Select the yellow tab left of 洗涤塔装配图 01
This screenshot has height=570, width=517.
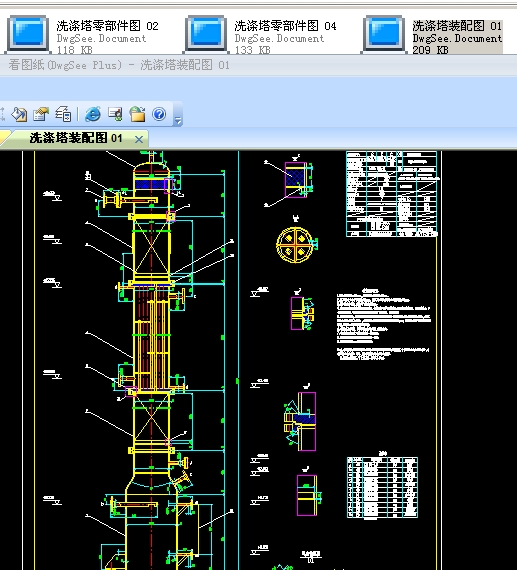click(x=4, y=138)
